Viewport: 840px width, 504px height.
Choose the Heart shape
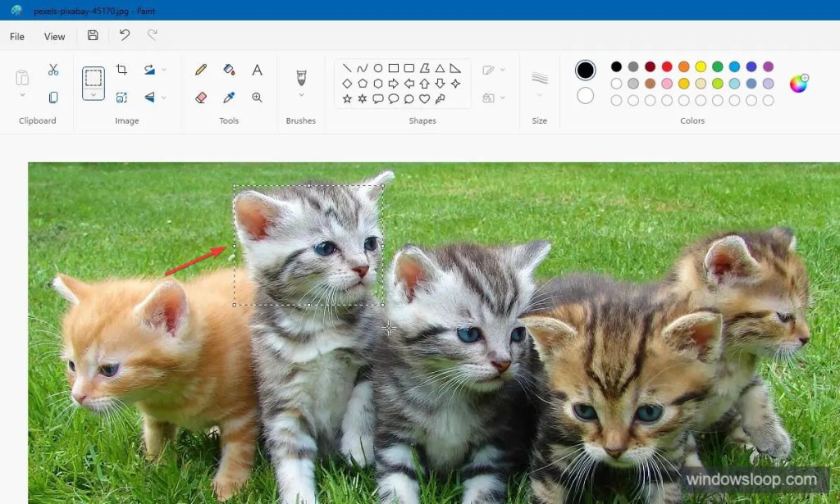pyautogui.click(x=424, y=98)
